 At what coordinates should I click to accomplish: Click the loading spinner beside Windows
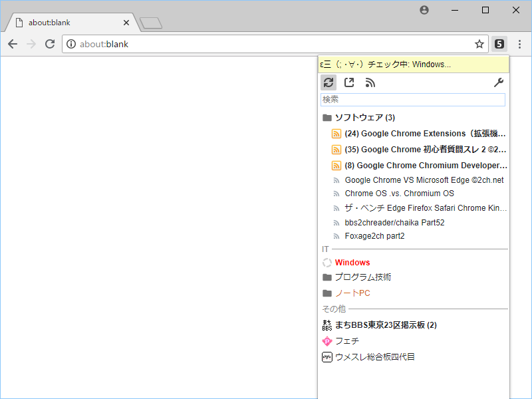(327, 263)
